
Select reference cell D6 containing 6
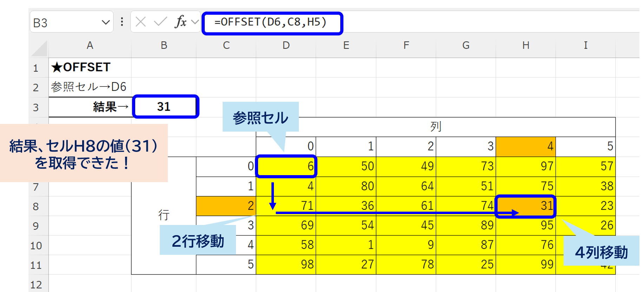pos(286,166)
